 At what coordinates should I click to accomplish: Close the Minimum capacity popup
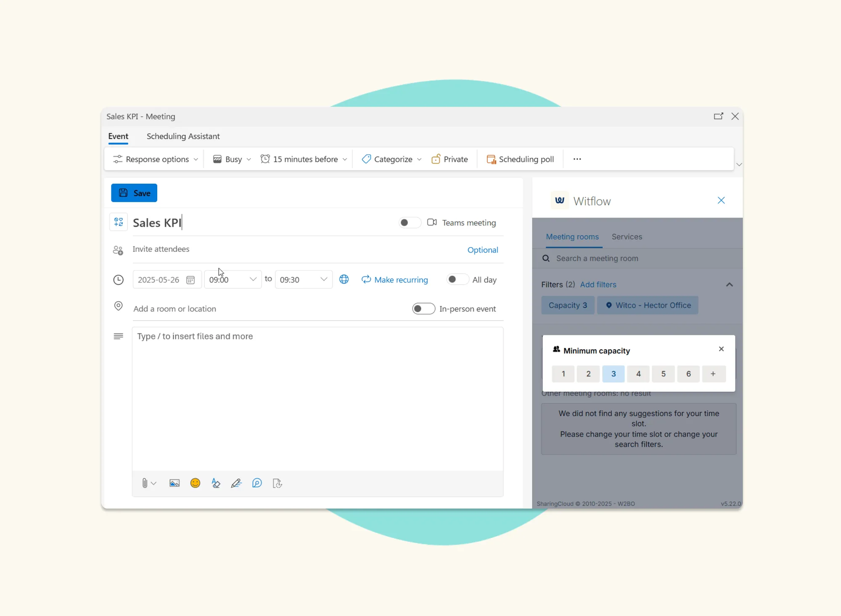click(x=721, y=349)
